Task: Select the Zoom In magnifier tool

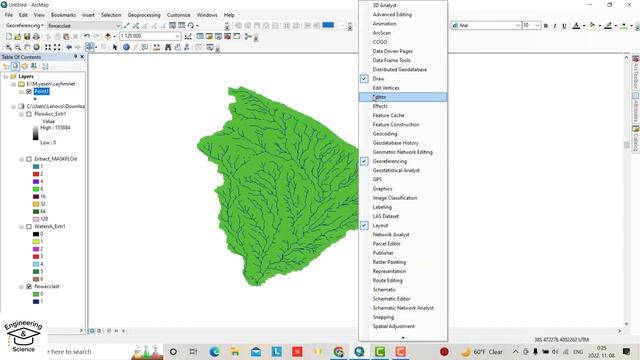Action: (x=8, y=47)
